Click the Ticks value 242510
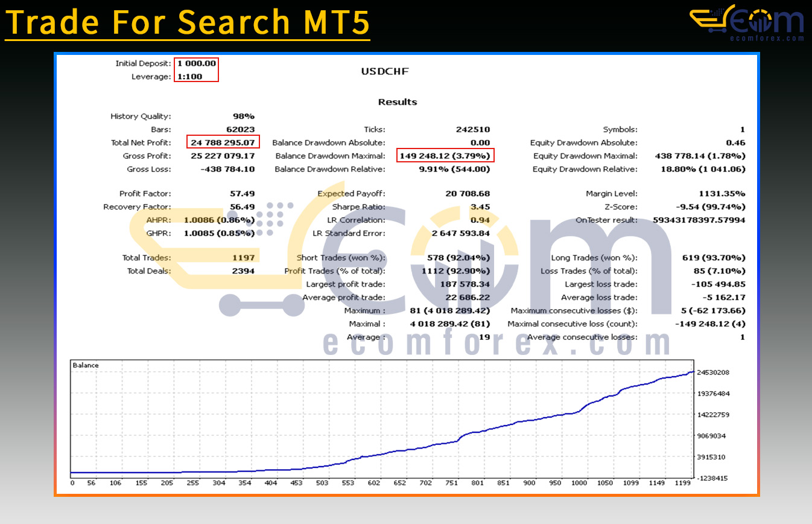Screen dimensions: 812x524 tap(473, 130)
